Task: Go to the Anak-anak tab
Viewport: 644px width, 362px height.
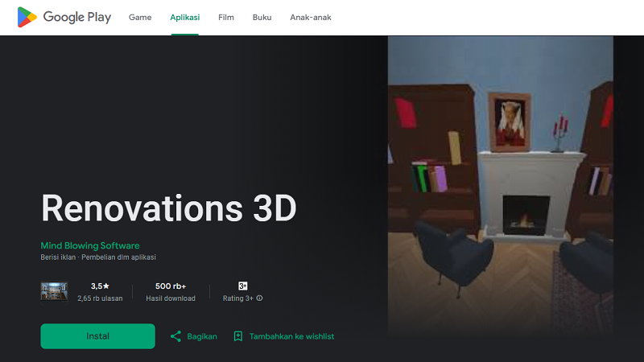Action: pyautogui.click(x=311, y=17)
